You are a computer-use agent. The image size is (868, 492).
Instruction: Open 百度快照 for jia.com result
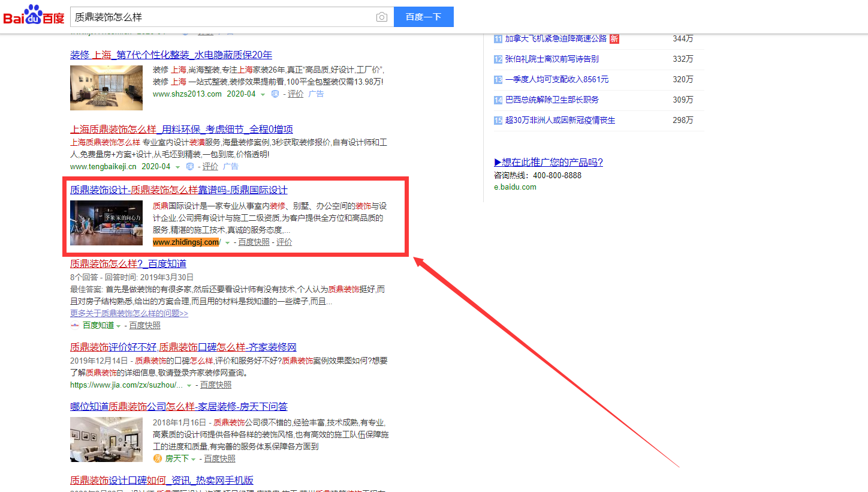(216, 385)
